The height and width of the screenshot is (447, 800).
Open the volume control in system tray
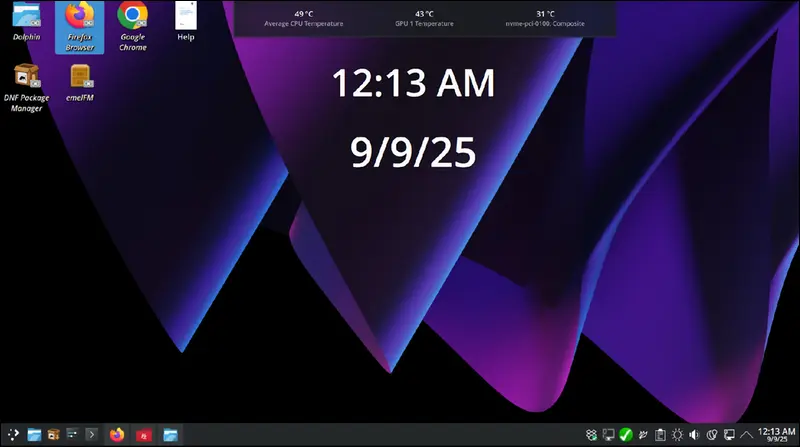pos(694,435)
